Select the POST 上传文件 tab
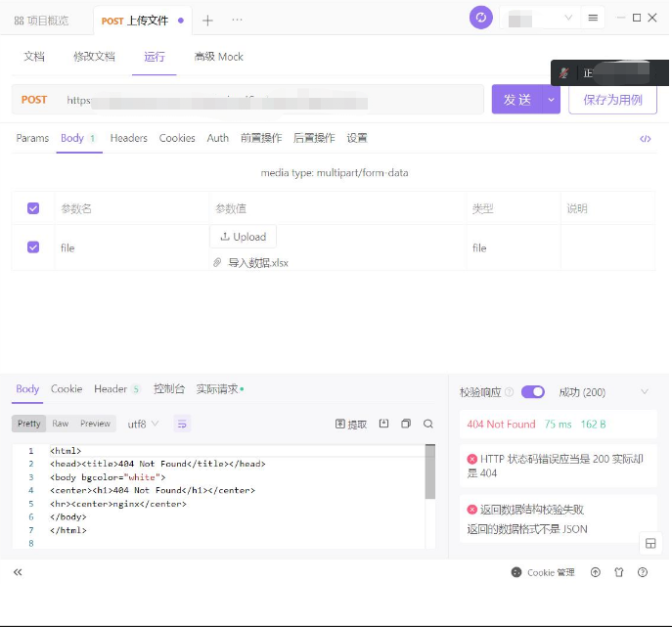The image size is (672, 627). click(x=142, y=21)
